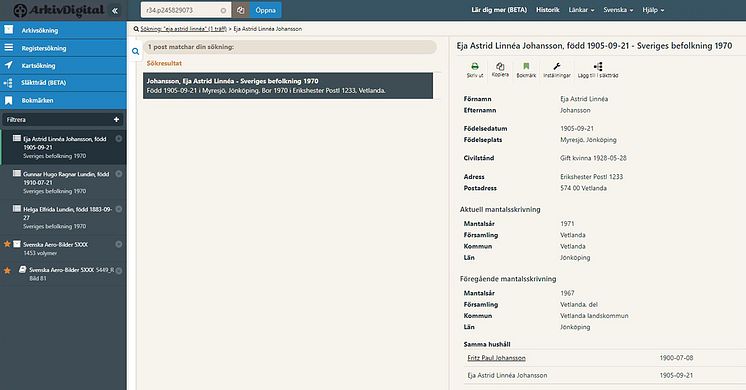Viewport: 746px width, 390px height.
Task: Open Registersökning in the sidebar
Action: (x=63, y=48)
